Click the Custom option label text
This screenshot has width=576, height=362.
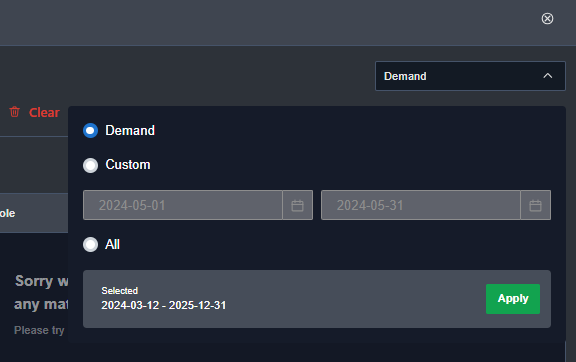point(128,165)
